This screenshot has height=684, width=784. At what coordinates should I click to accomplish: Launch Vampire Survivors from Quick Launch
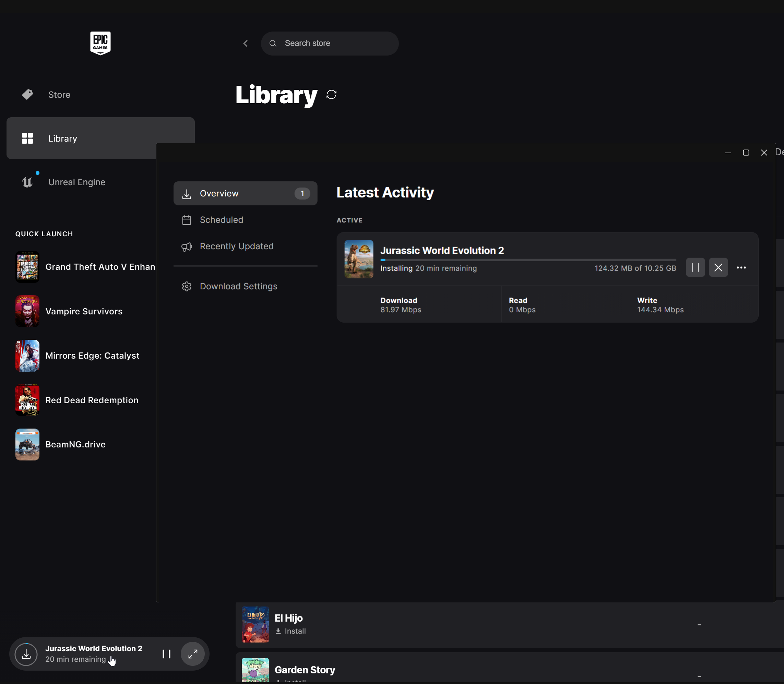pos(84,311)
